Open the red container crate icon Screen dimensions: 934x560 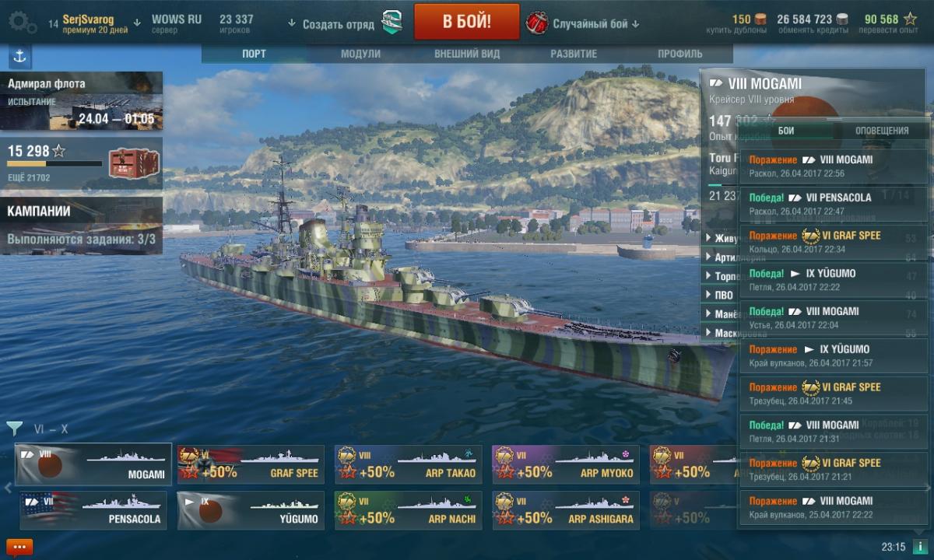click(134, 163)
